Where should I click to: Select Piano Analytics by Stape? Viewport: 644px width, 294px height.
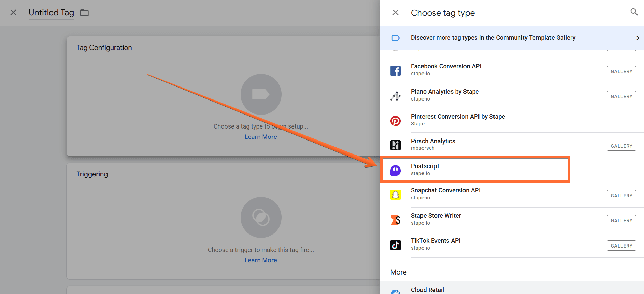pos(512,96)
